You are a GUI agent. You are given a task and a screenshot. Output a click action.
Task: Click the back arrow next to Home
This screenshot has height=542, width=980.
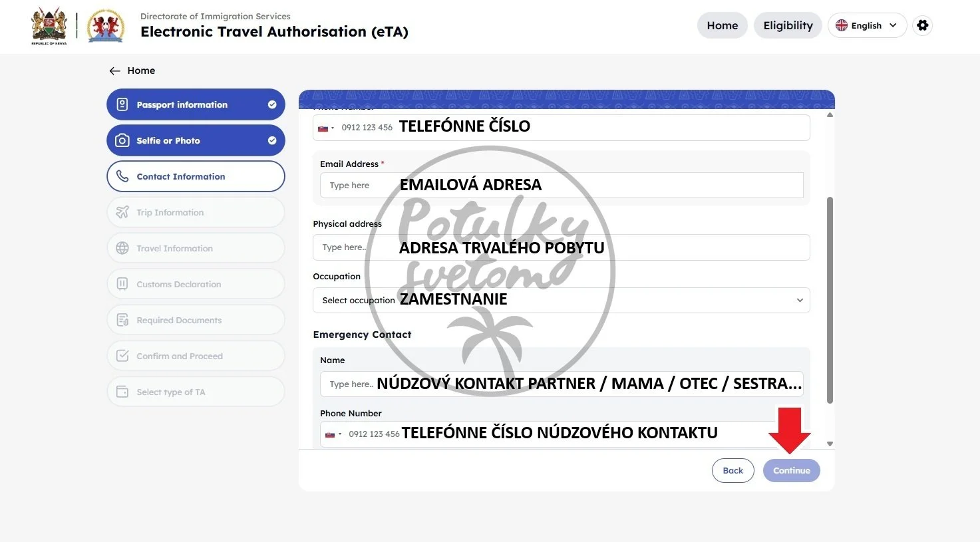click(x=114, y=70)
